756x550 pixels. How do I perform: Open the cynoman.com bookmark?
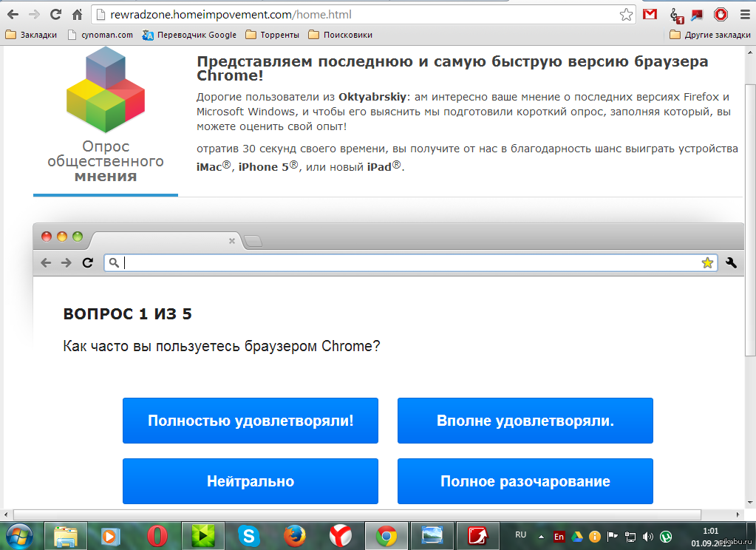pos(101,35)
